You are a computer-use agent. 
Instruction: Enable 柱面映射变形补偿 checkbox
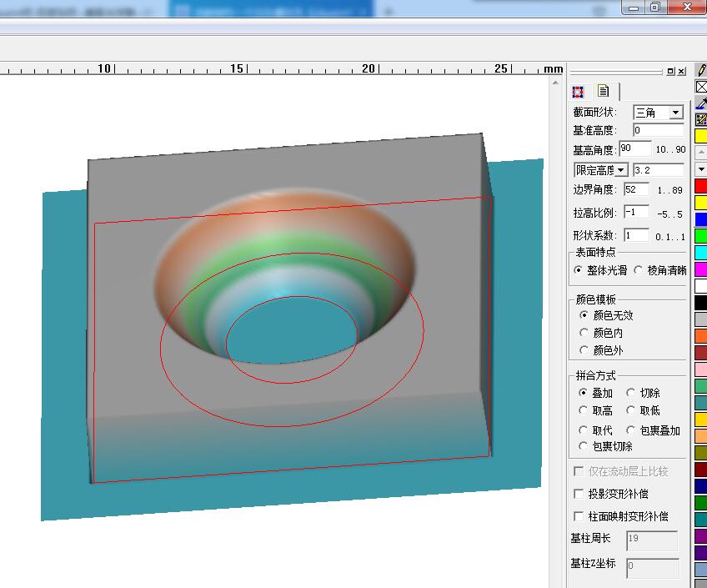[x=579, y=515]
